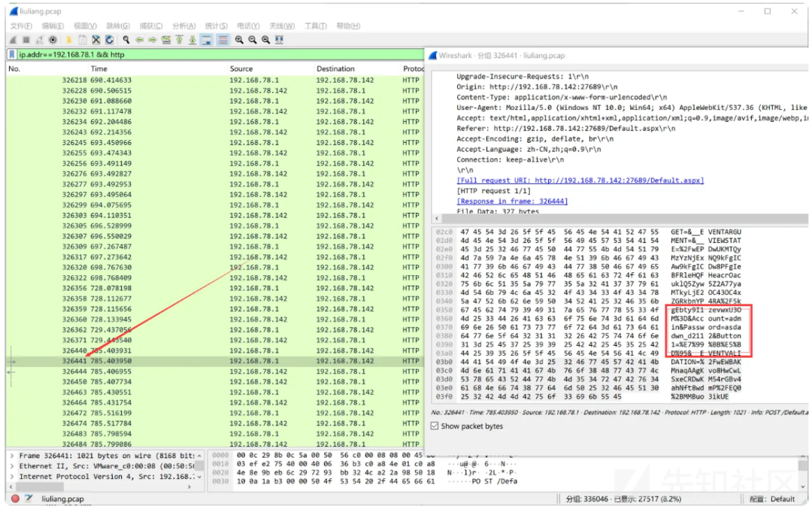
Task: Jump to first packet icon
Action: pyautogui.click(x=179, y=40)
